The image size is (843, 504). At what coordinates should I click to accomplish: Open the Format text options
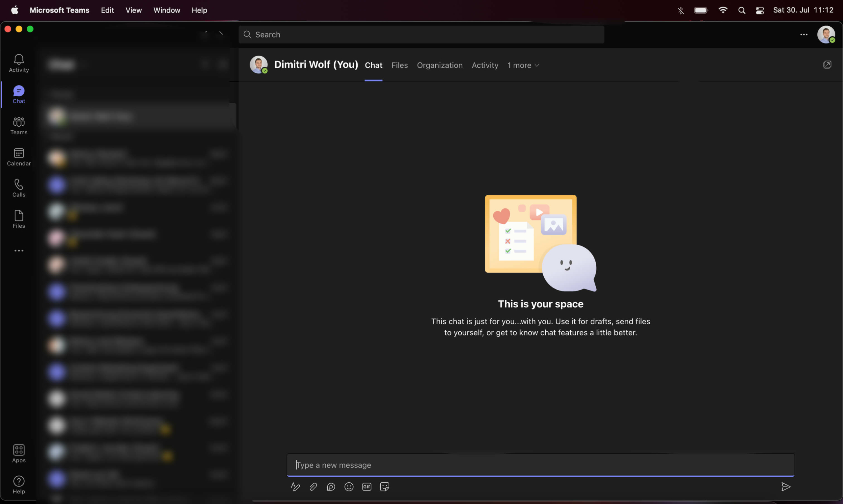(295, 487)
